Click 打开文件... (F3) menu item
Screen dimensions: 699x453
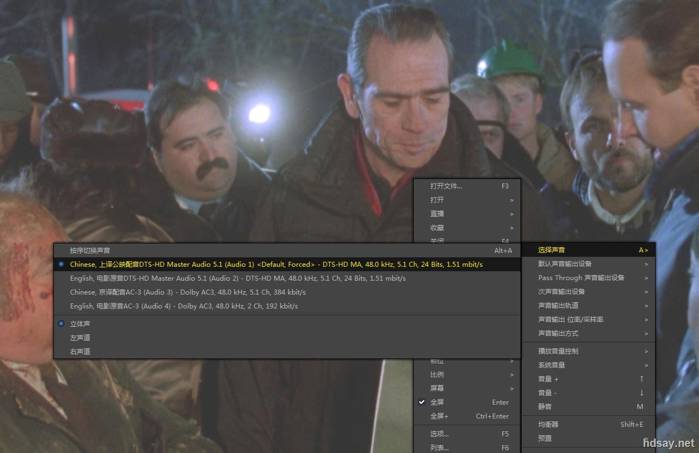pyautogui.click(x=467, y=186)
